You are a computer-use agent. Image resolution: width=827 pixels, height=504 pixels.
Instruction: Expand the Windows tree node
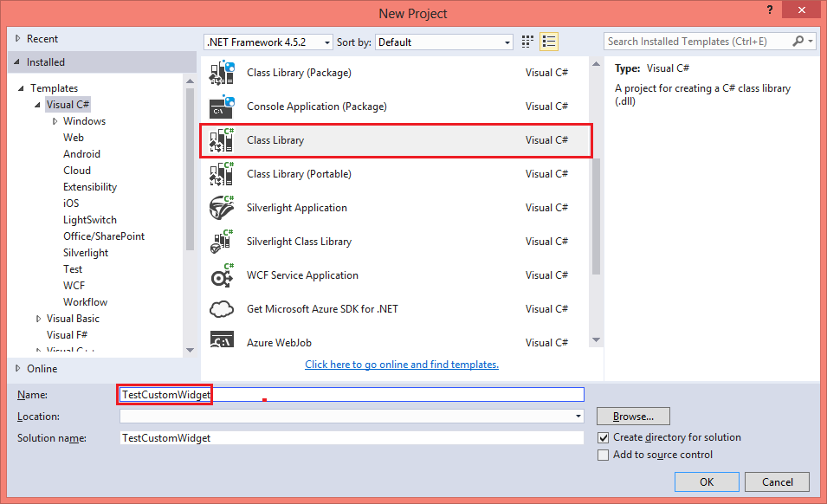[x=55, y=121]
